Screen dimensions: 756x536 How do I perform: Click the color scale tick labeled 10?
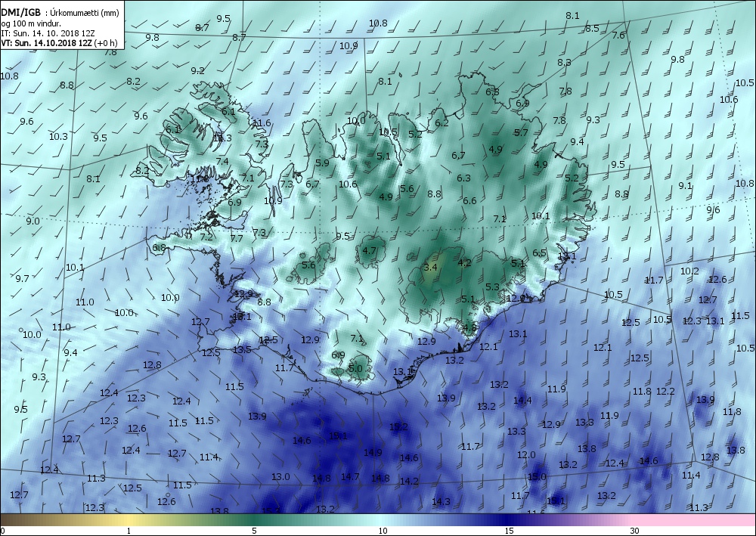tap(383, 531)
